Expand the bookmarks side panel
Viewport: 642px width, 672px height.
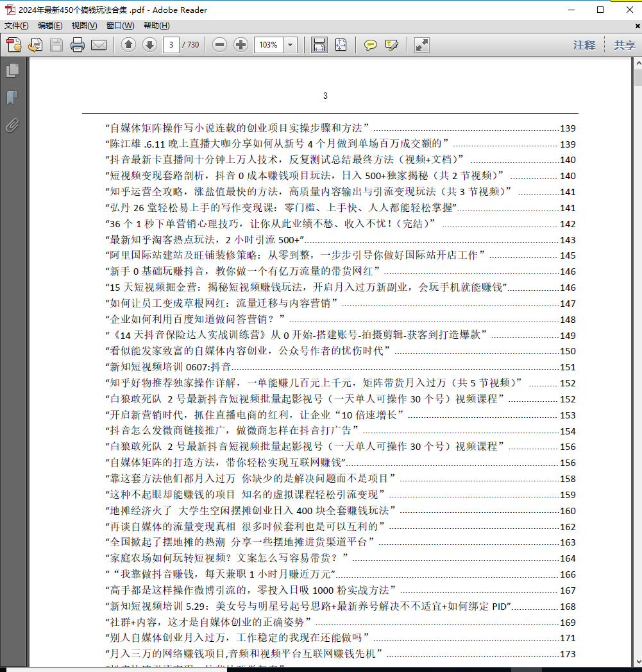12,98
